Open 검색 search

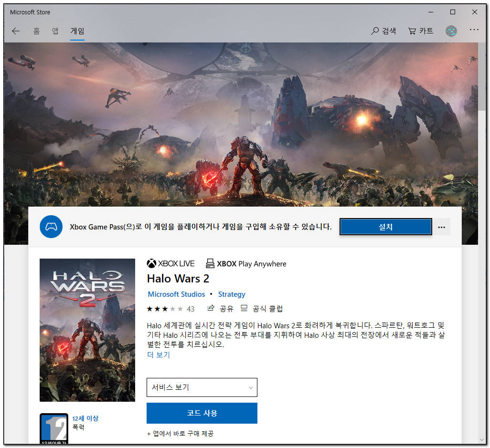(x=383, y=31)
